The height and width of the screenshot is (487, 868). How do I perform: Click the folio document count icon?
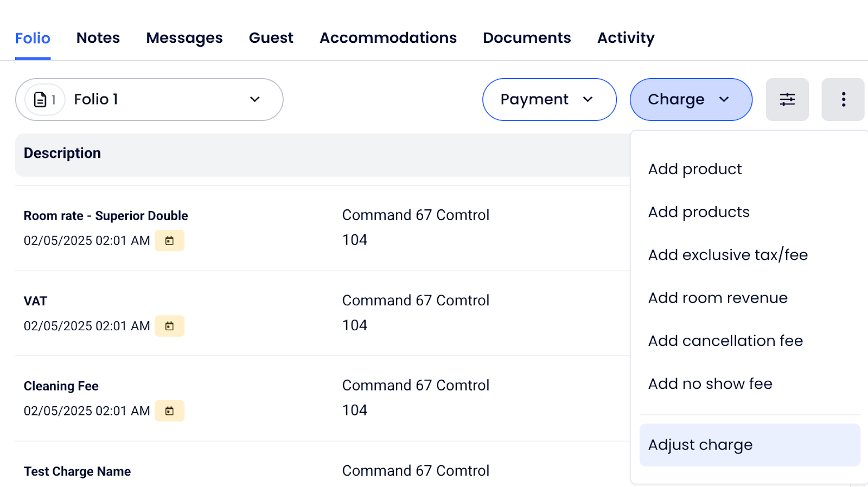point(44,100)
